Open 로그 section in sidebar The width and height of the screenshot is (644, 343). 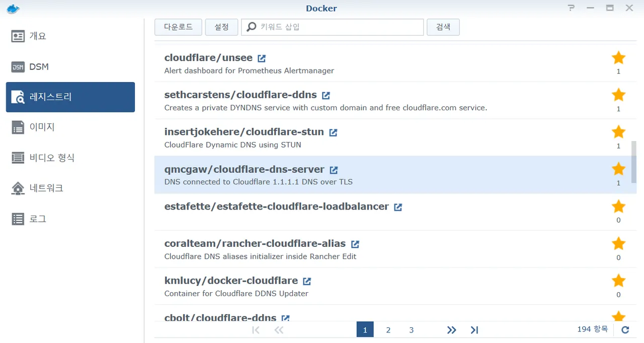pos(70,219)
